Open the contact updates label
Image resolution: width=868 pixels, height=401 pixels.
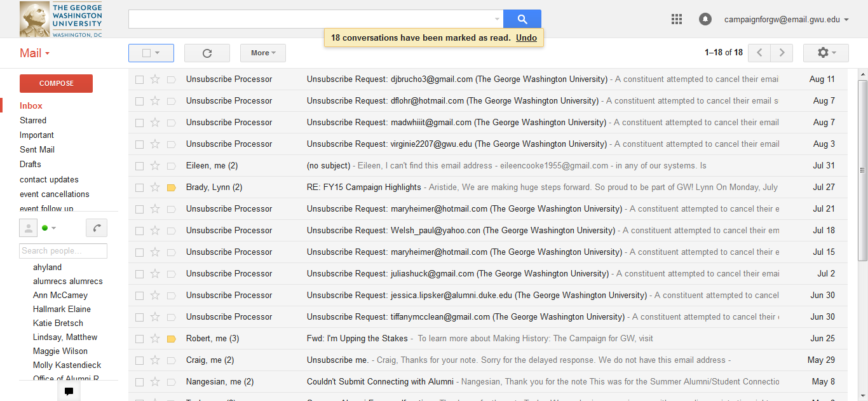(x=49, y=180)
